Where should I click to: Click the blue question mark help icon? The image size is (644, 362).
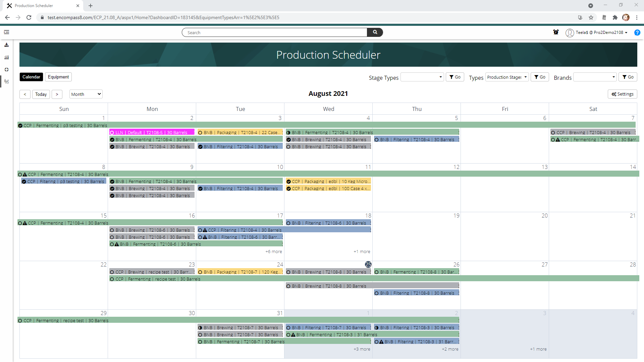pyautogui.click(x=637, y=33)
